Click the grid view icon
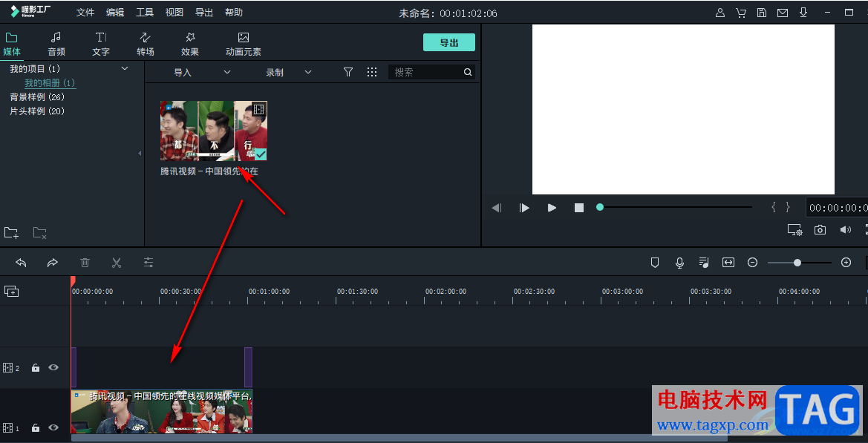Image resolution: width=868 pixels, height=443 pixels. pyautogui.click(x=372, y=72)
